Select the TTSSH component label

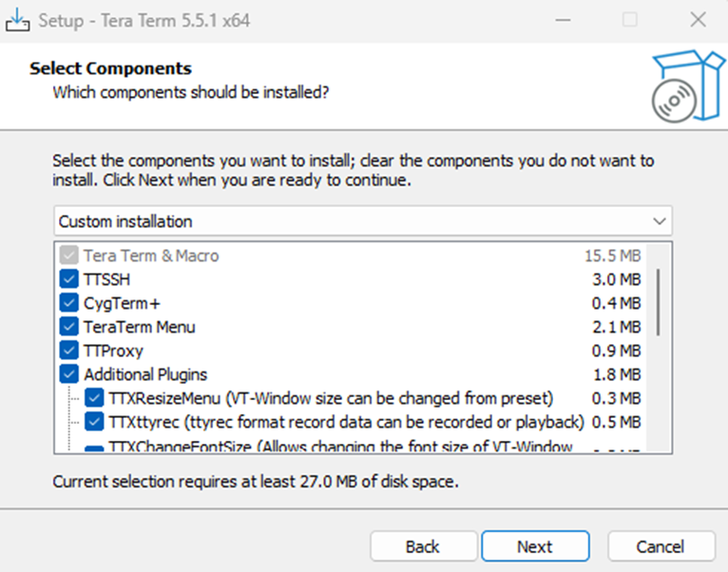tap(106, 279)
